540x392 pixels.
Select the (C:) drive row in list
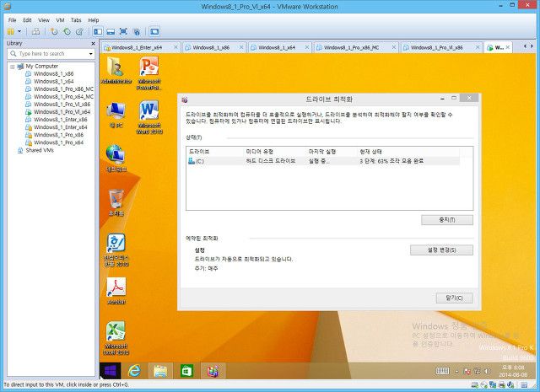click(x=322, y=161)
